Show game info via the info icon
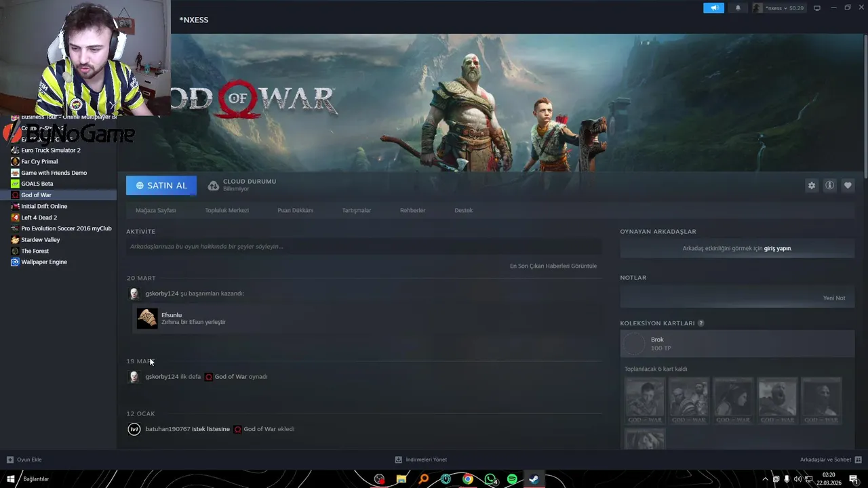 (x=829, y=186)
